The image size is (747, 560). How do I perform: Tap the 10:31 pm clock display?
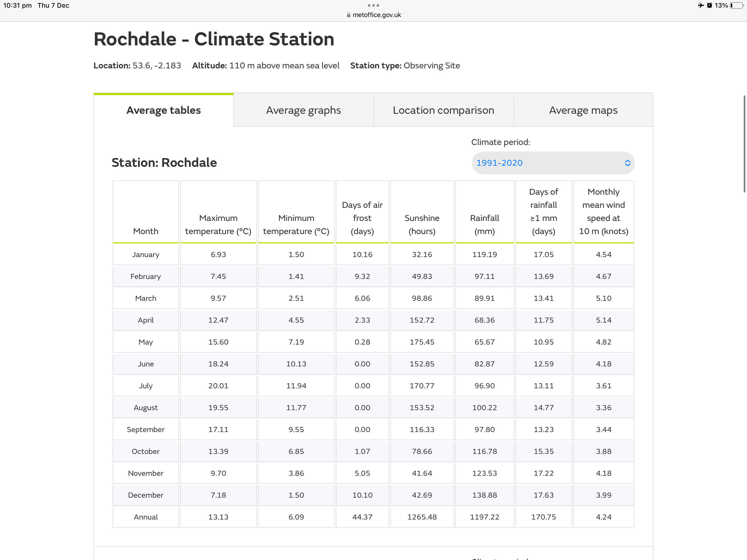click(17, 5)
